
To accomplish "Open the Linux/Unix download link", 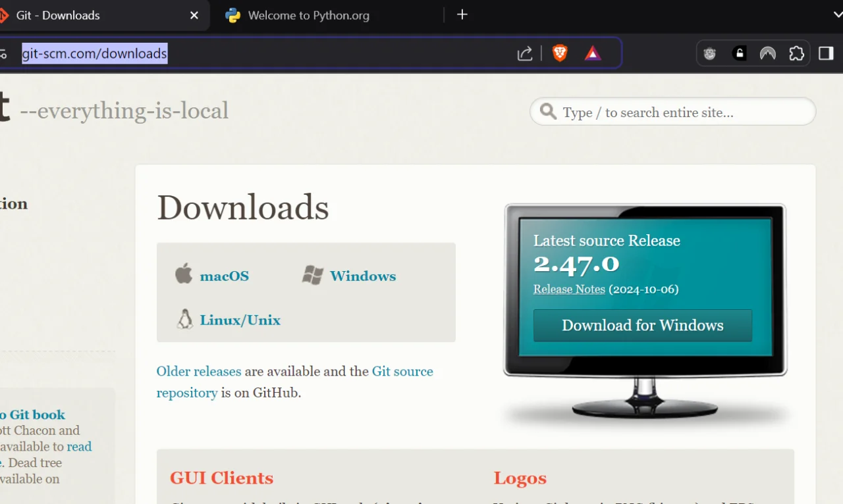I will [240, 320].
